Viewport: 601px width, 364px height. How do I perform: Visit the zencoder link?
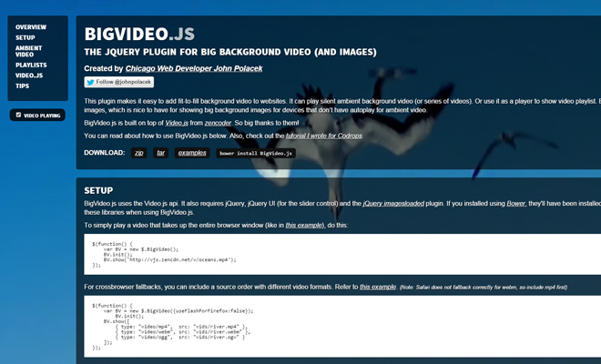click(x=218, y=123)
